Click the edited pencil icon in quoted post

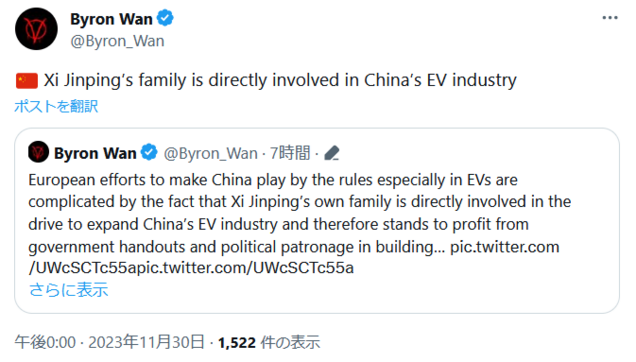pyautogui.click(x=332, y=153)
